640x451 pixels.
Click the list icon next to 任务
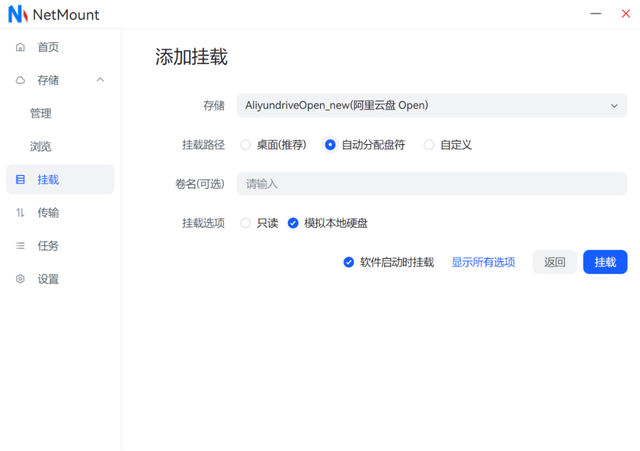20,246
